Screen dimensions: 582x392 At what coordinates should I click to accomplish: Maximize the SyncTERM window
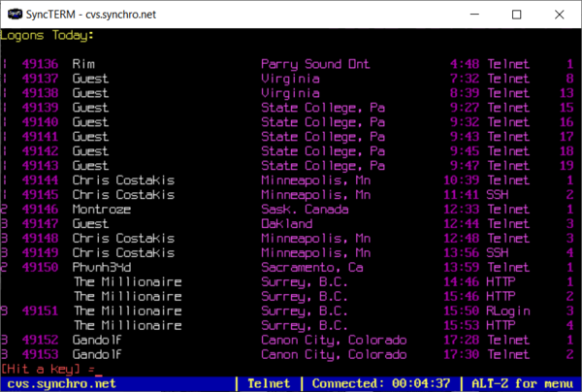(x=516, y=15)
